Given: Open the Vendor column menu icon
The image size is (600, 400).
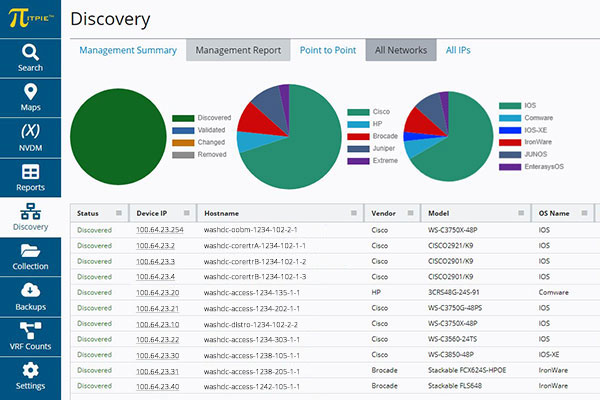Looking at the screenshot, I should pos(411,213).
